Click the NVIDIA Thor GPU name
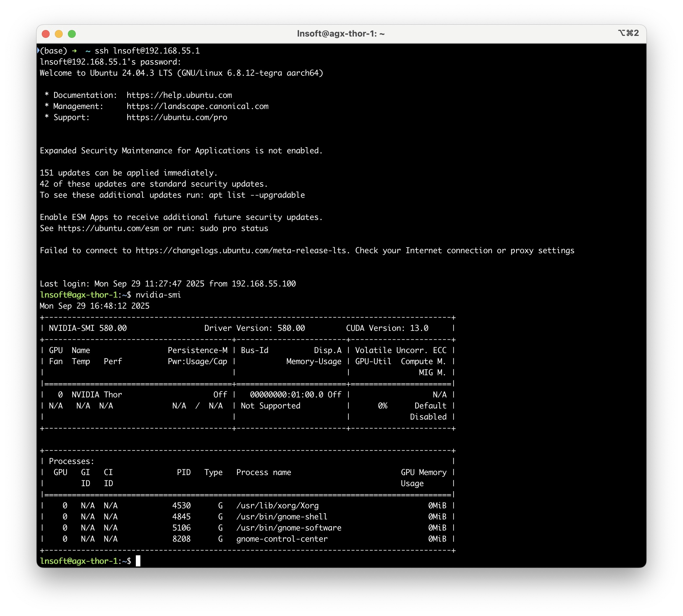Viewport: 683px width, 616px height. [x=97, y=395]
